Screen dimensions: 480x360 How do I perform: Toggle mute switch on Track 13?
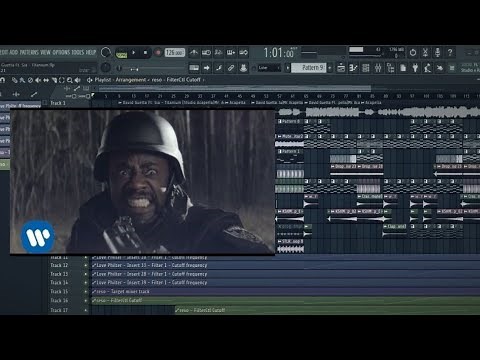[86, 274]
